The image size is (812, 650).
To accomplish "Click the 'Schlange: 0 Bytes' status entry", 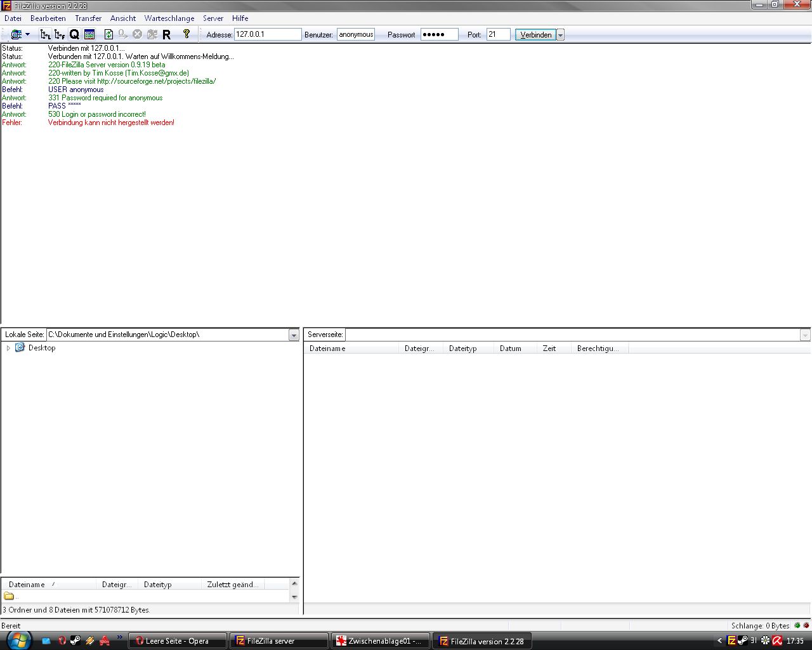I will (x=760, y=626).
